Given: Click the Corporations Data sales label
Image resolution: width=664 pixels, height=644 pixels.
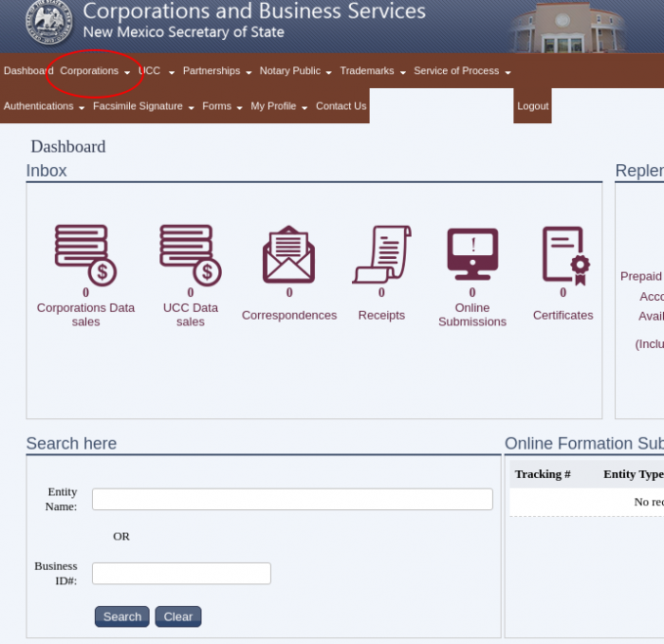Looking at the screenshot, I should (x=85, y=315).
